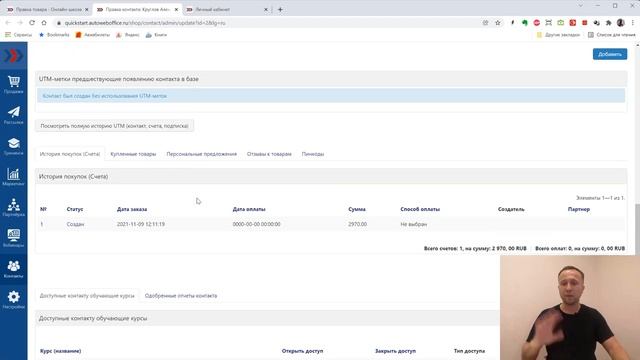The image size is (640, 360).
Task: Open Bookmarks folder in bookmarks bar
Action: [x=54, y=35]
